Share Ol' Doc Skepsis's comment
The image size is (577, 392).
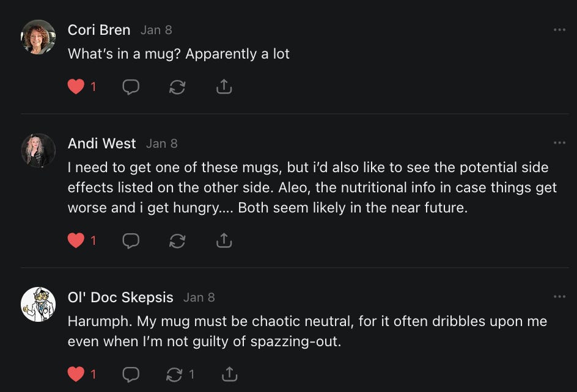(x=229, y=374)
